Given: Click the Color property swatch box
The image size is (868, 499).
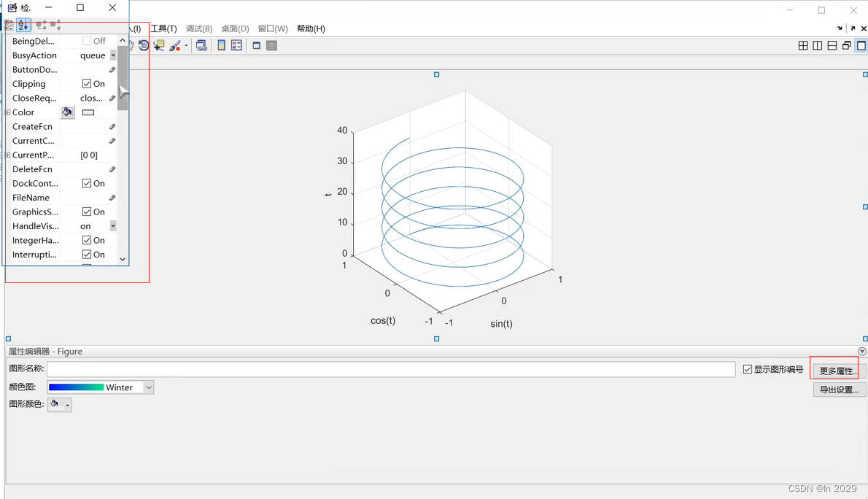Looking at the screenshot, I should point(88,112).
